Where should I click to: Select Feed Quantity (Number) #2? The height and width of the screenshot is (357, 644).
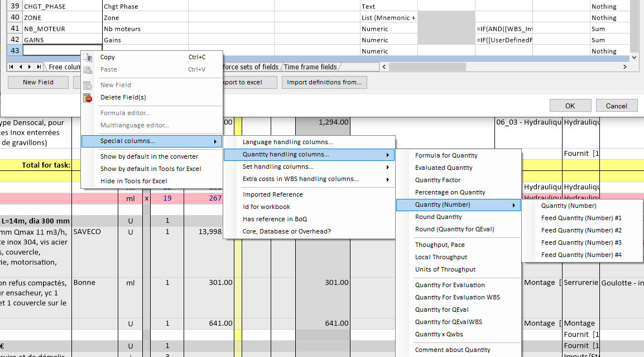pos(581,230)
